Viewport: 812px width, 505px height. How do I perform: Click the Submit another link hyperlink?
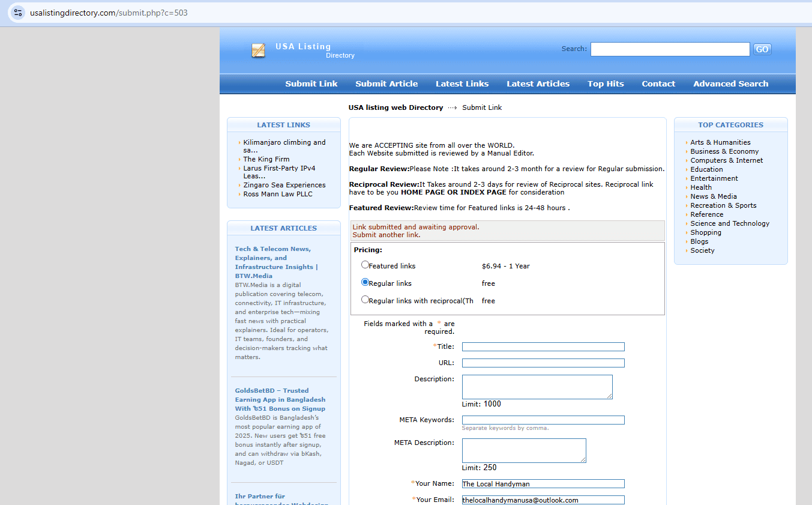coord(386,235)
